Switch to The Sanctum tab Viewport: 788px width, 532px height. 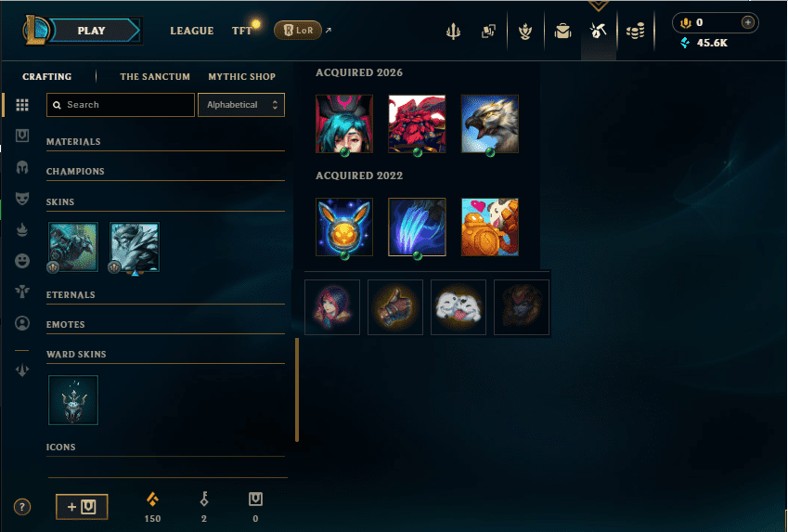(155, 76)
